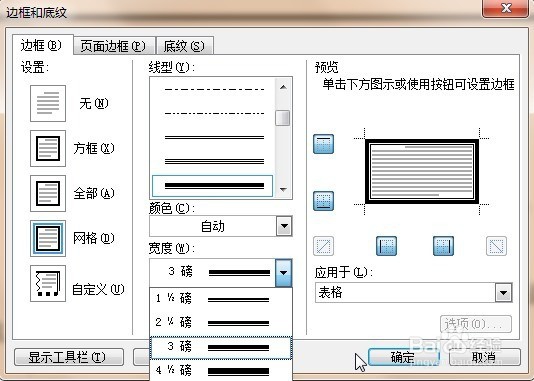Screen dimensions: 534x381
Task: Click the table border preview diagram
Action: [422, 172]
